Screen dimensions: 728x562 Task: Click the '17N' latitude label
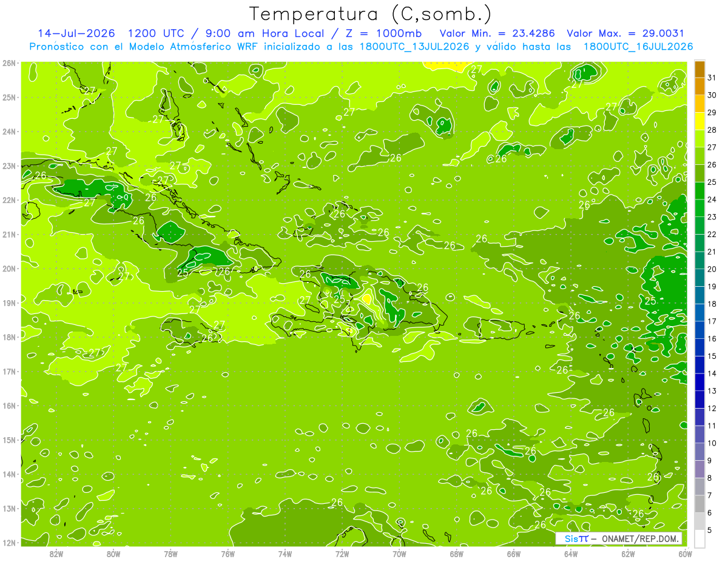point(8,372)
